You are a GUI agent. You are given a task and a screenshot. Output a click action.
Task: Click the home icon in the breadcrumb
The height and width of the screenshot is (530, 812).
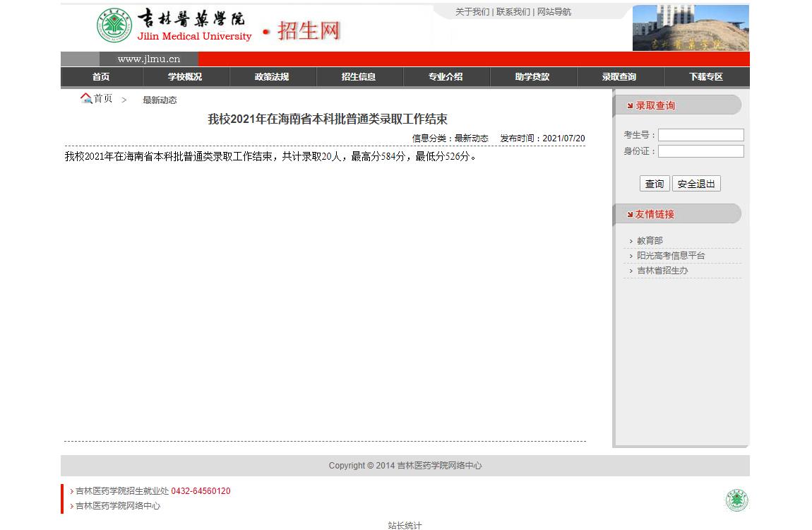86,98
